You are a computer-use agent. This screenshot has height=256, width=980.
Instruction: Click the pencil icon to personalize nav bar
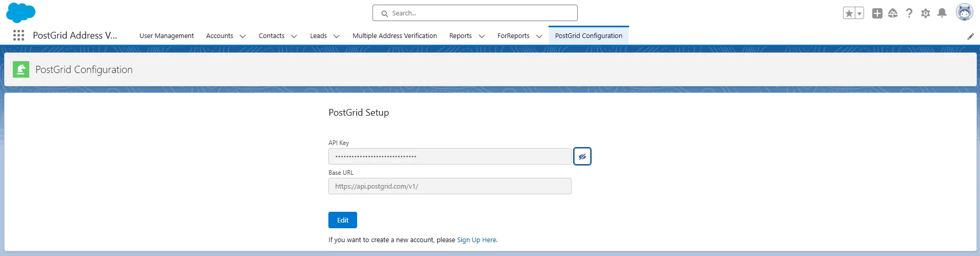[x=971, y=36]
